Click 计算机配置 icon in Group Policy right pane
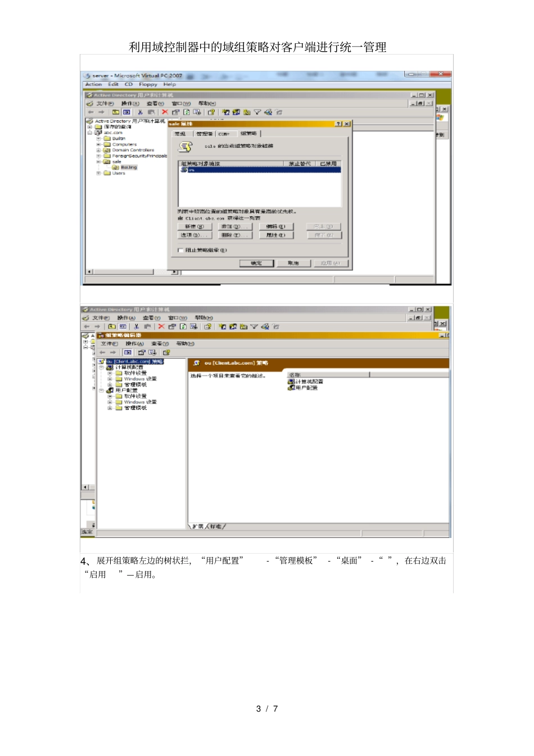This screenshot has height=756, width=534. pos(291,382)
